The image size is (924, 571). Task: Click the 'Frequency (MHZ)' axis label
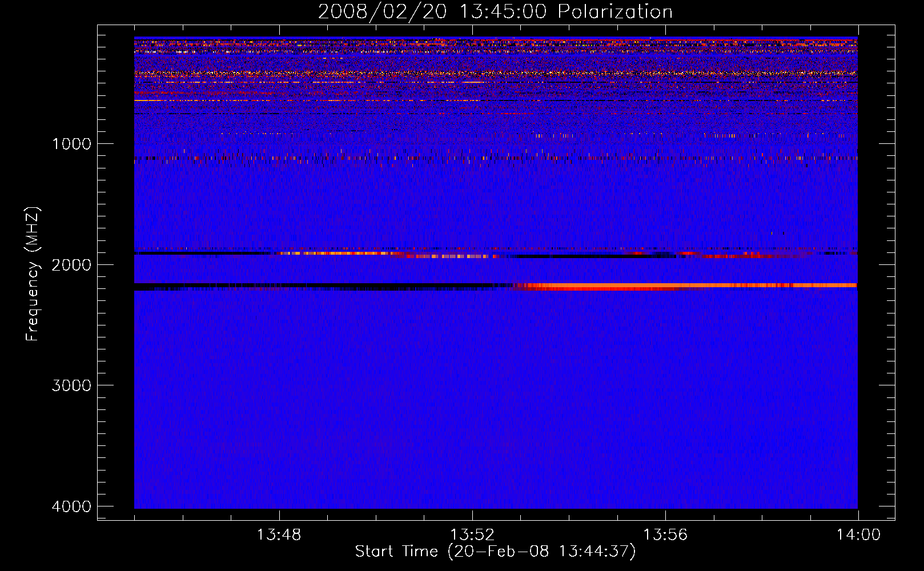[x=33, y=274]
